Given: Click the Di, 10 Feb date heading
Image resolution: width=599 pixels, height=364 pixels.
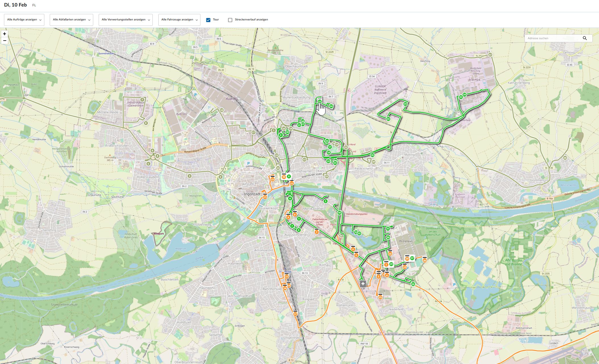Looking at the screenshot, I should (15, 5).
